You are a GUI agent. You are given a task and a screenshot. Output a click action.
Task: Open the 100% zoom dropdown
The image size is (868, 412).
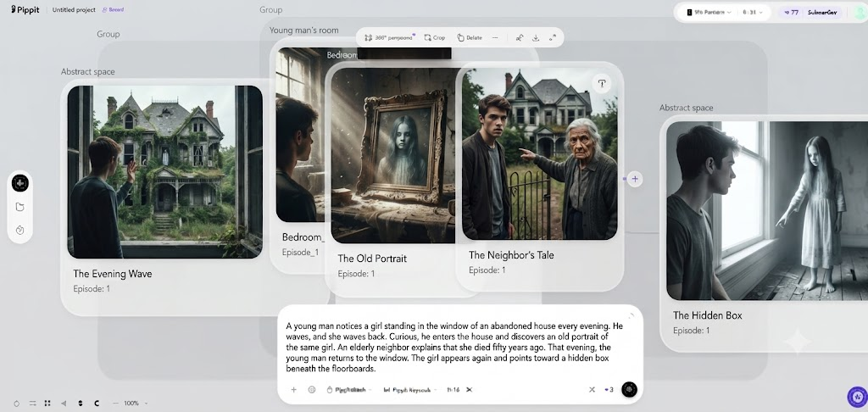tap(136, 404)
